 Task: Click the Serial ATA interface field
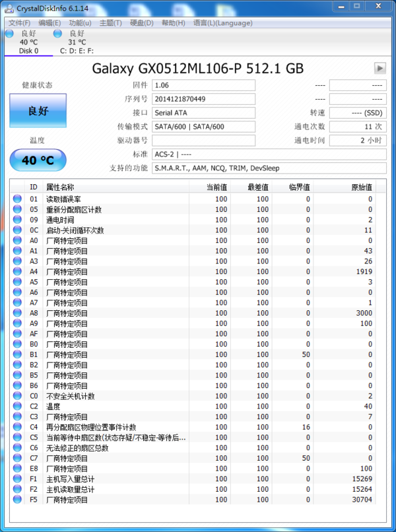point(203,113)
